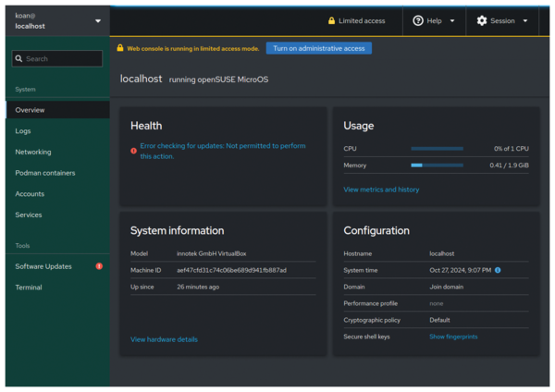Open the Session dropdown menu
The image size is (555, 392).
coord(503,20)
